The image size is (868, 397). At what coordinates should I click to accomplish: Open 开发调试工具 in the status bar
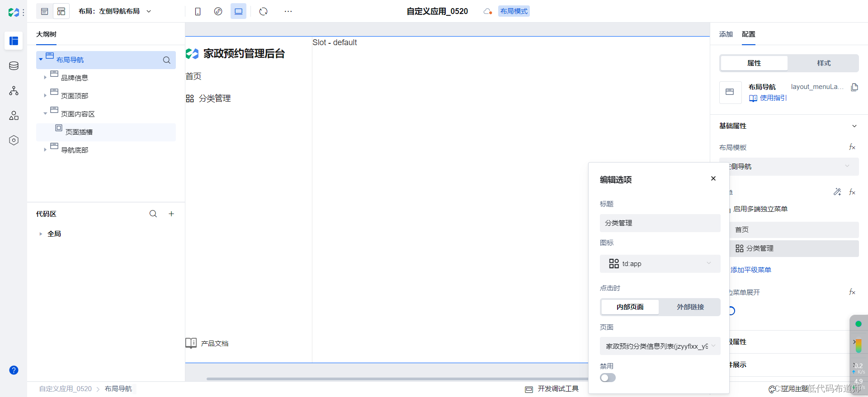coord(552,389)
